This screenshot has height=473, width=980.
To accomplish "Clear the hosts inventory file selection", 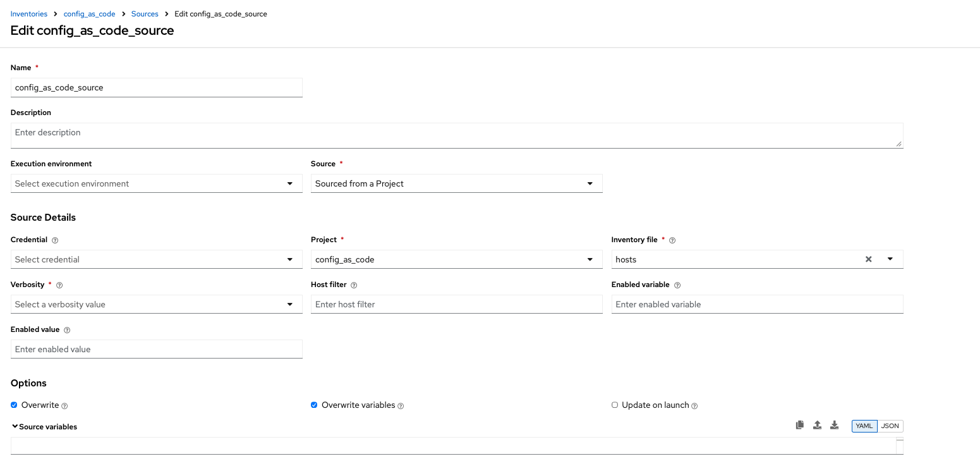I will pos(868,259).
